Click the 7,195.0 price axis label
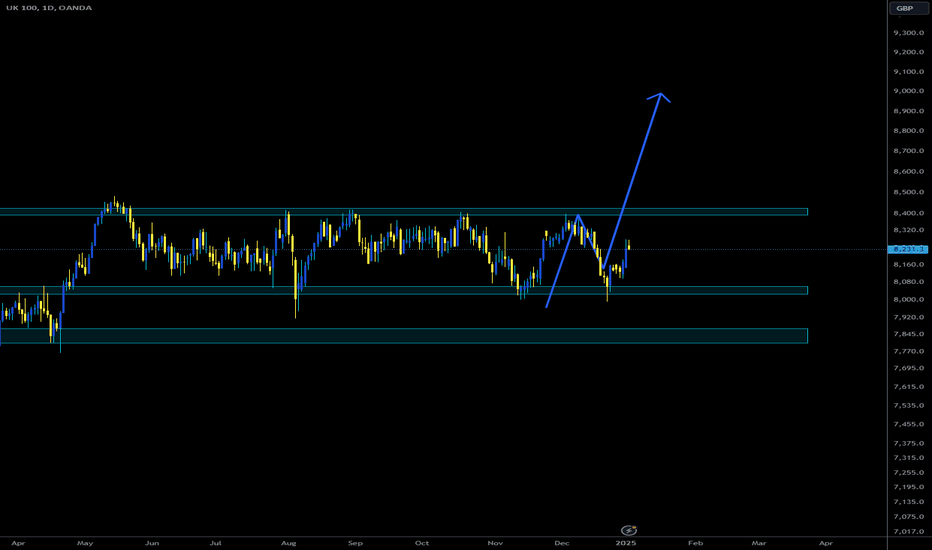932x550 pixels. tap(908, 487)
